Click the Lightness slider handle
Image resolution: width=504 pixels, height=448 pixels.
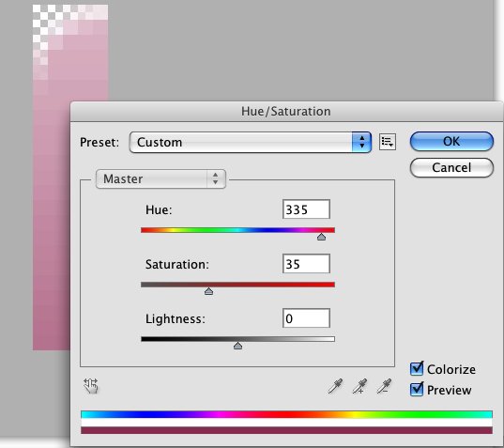[x=237, y=346]
